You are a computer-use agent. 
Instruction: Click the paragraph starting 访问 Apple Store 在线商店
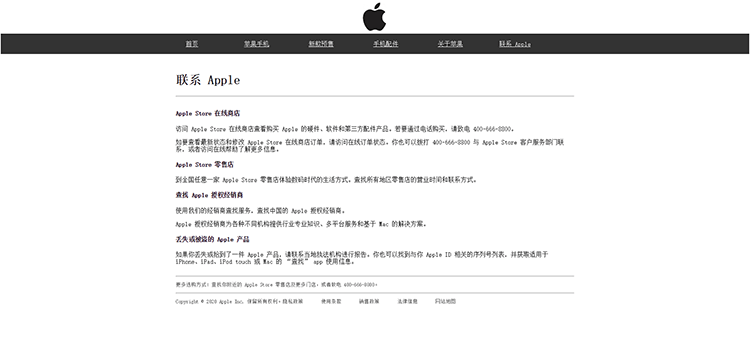(x=345, y=129)
